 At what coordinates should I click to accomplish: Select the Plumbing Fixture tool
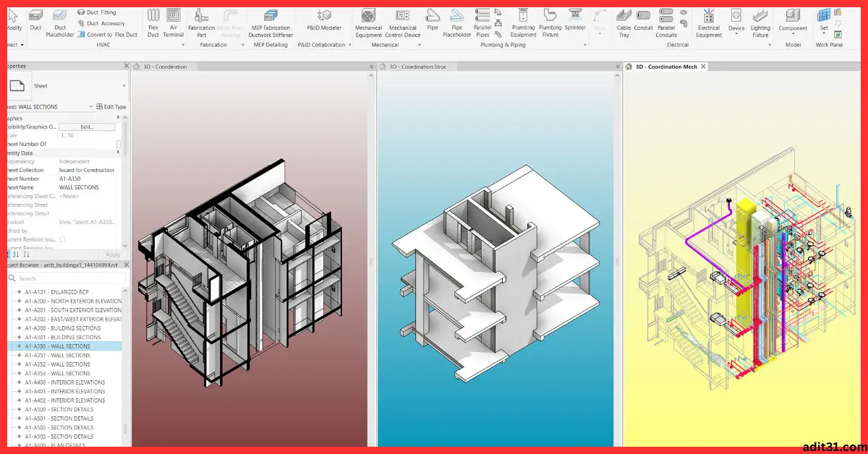(x=550, y=22)
